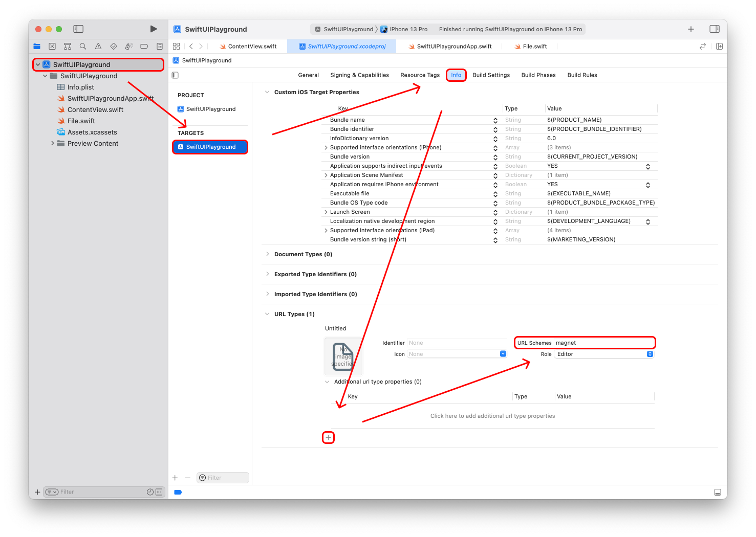Open the Test navigator diamond icon
This screenshot has width=756, height=537.
pyautogui.click(x=114, y=47)
